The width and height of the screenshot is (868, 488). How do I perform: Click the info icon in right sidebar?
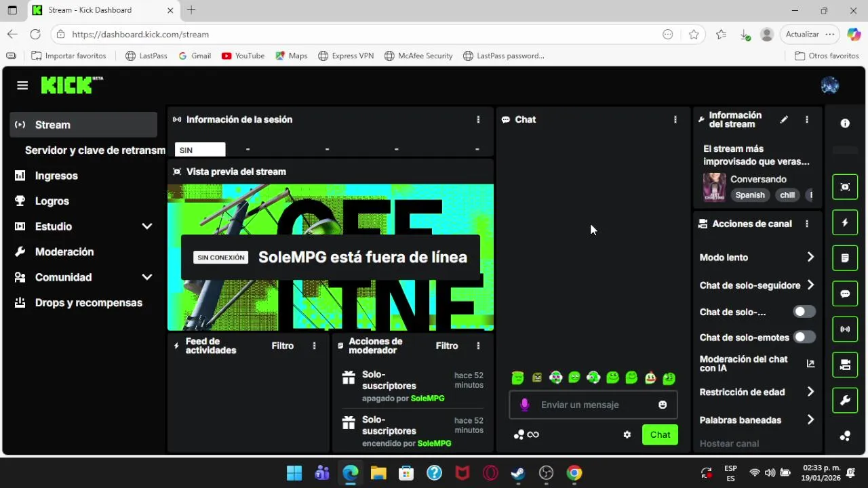[x=845, y=123]
